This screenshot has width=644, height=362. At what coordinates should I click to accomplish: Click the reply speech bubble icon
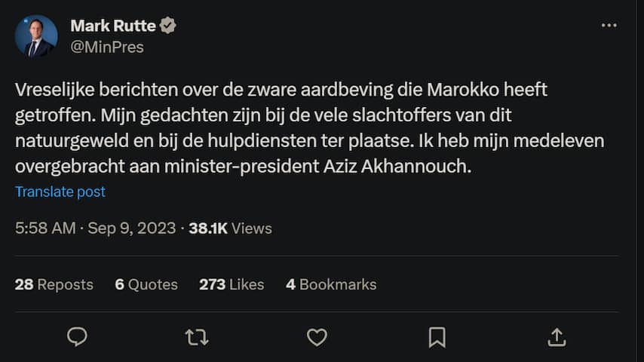[x=77, y=336]
